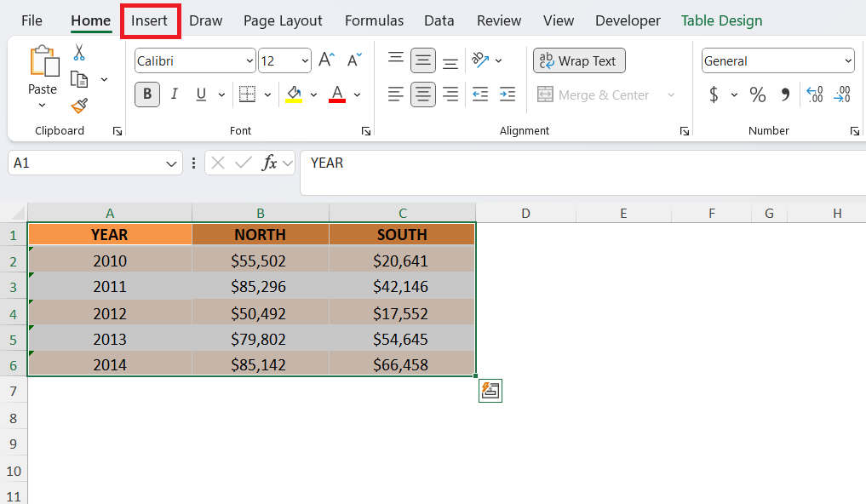Open the Calibri font name dropdown

pyautogui.click(x=249, y=60)
